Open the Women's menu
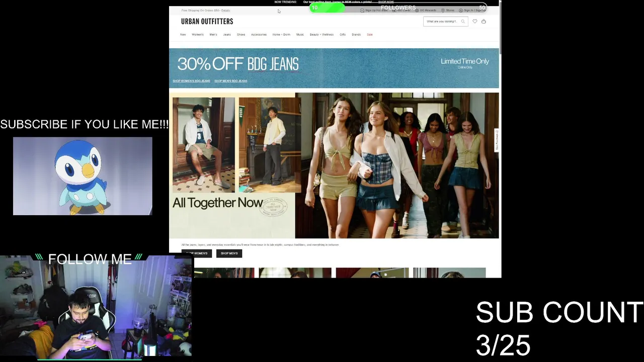This screenshot has width=644, height=362. [198, 35]
